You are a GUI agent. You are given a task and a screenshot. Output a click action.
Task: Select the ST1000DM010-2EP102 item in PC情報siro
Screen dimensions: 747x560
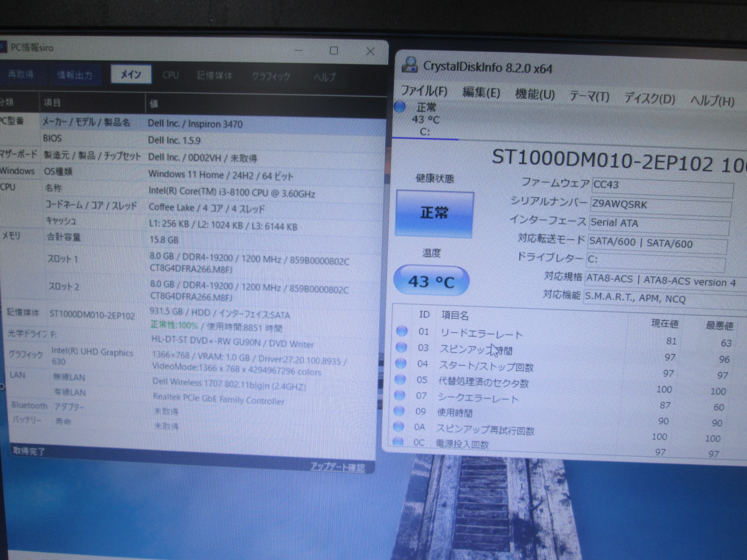point(92,315)
